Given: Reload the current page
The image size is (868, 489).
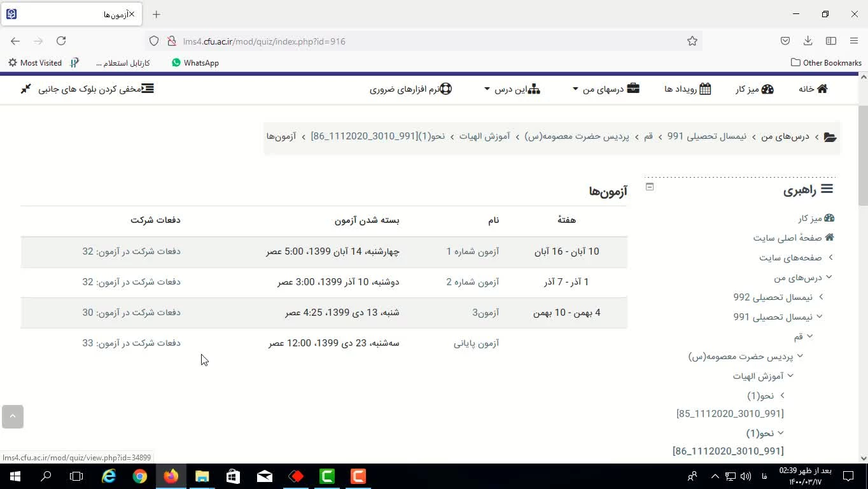Looking at the screenshot, I should [61, 41].
